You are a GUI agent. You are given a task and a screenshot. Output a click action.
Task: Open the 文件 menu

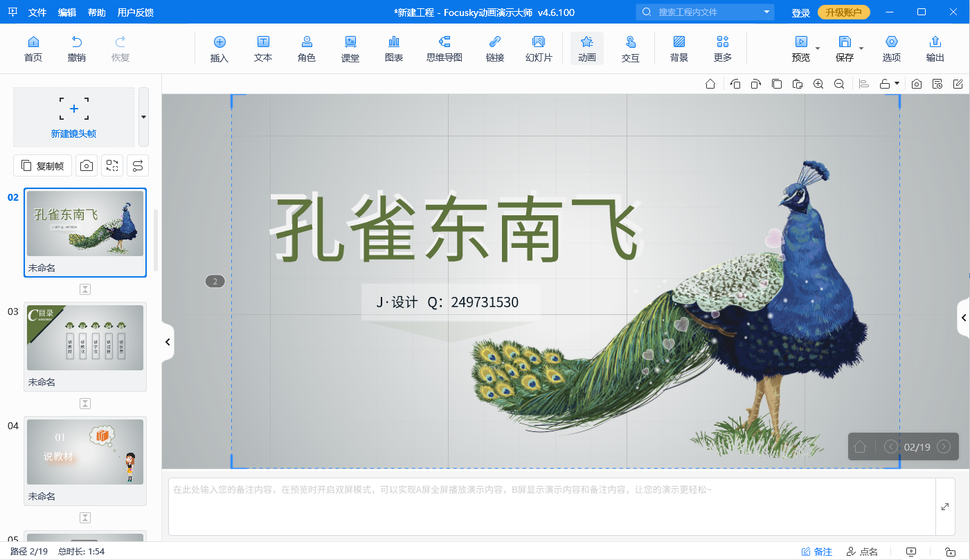pyautogui.click(x=37, y=12)
